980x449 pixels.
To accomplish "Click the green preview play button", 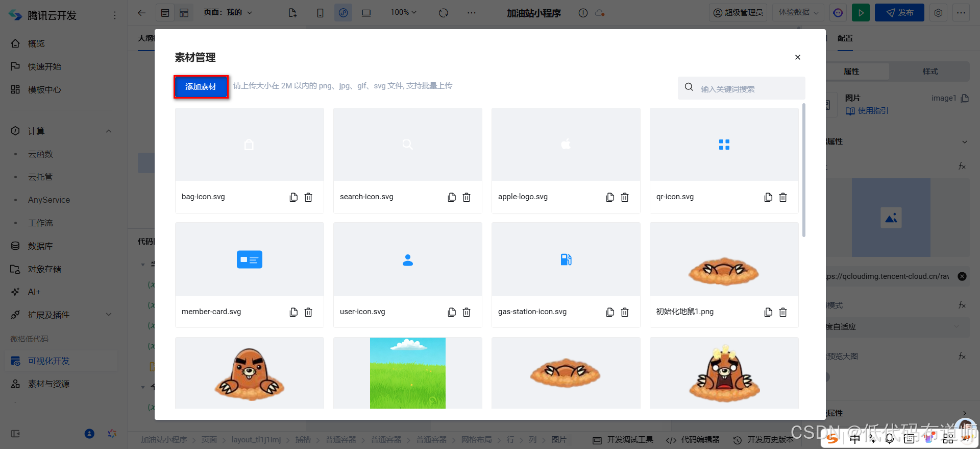I will (861, 13).
